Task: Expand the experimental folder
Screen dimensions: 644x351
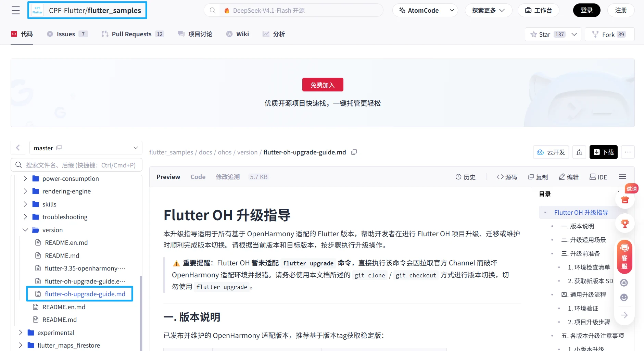Action: (x=21, y=333)
